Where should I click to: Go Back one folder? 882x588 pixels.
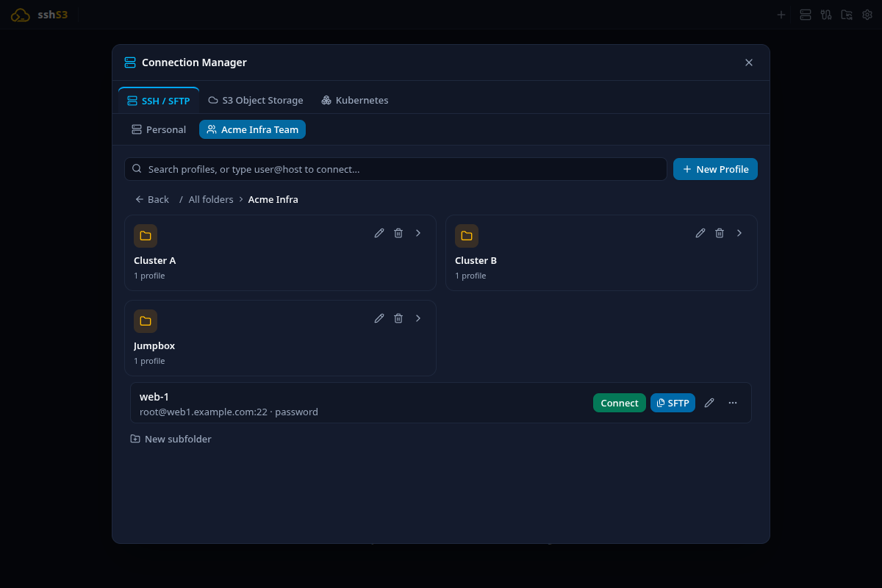(x=152, y=199)
